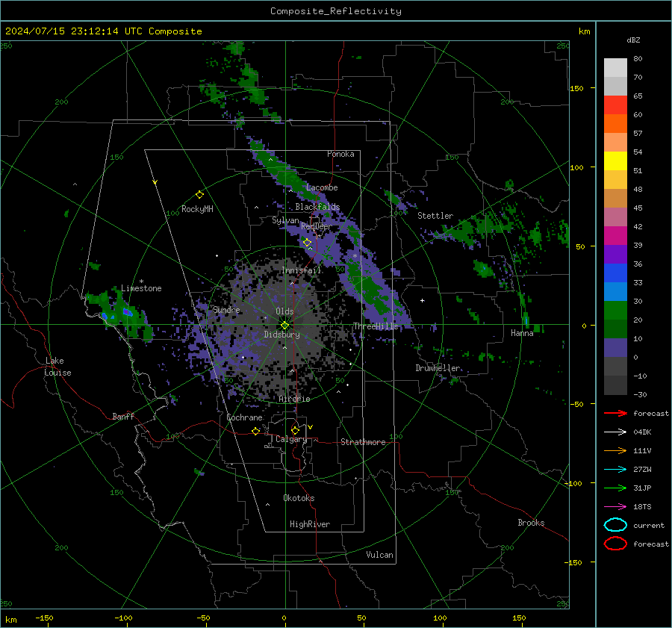
Task: Click the Innisfail town label
Action: point(302,270)
